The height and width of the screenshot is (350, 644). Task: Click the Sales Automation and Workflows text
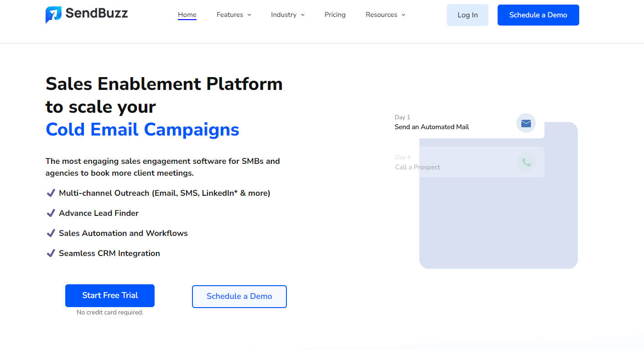[x=123, y=233]
